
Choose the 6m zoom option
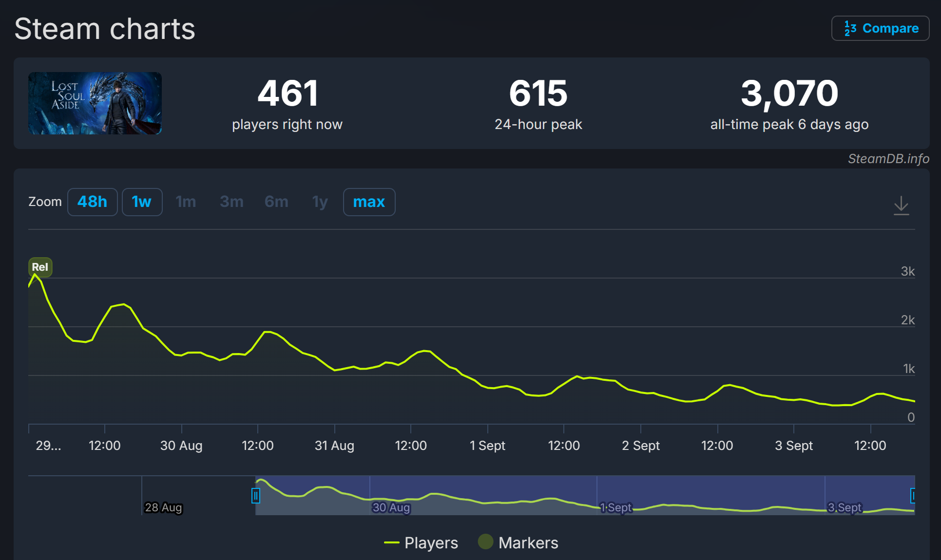(276, 202)
